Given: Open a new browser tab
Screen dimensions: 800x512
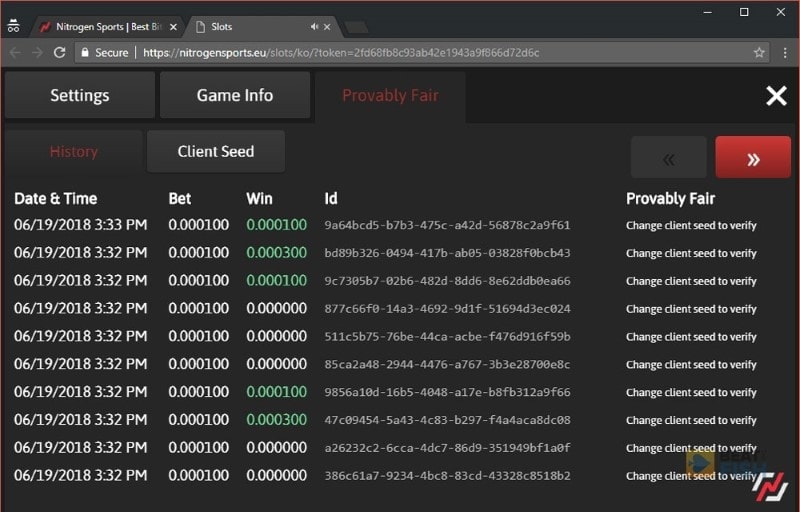Looking at the screenshot, I should [x=357, y=27].
